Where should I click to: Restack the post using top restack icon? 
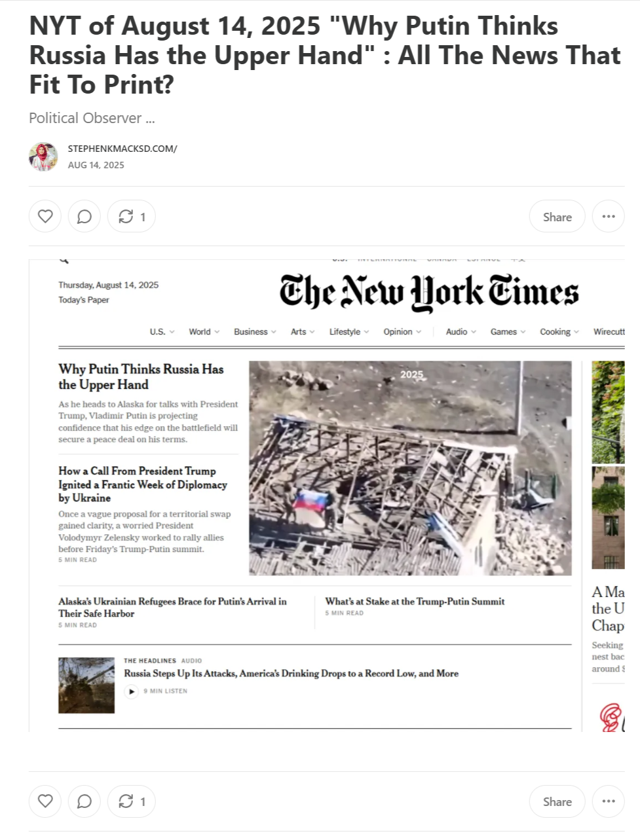click(132, 216)
